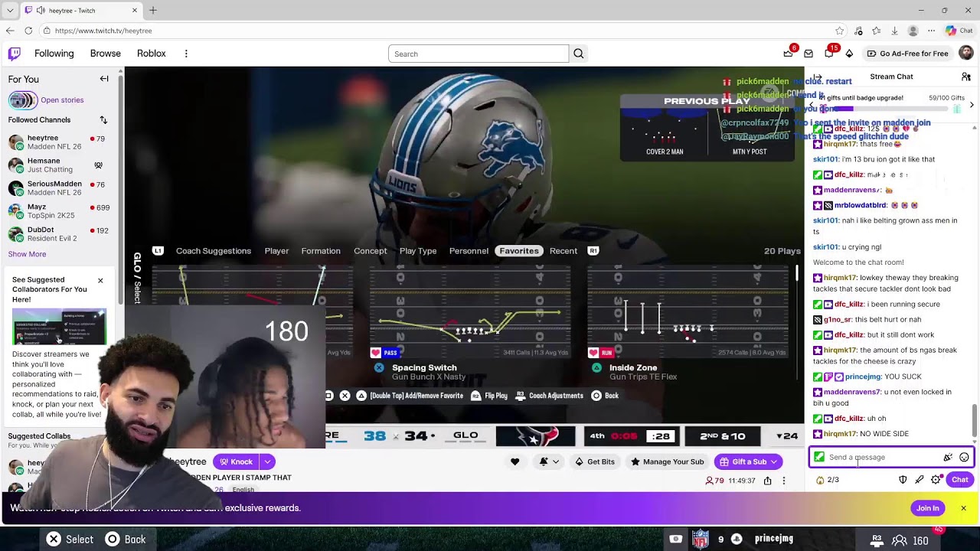Click the Twitch search box

(479, 54)
